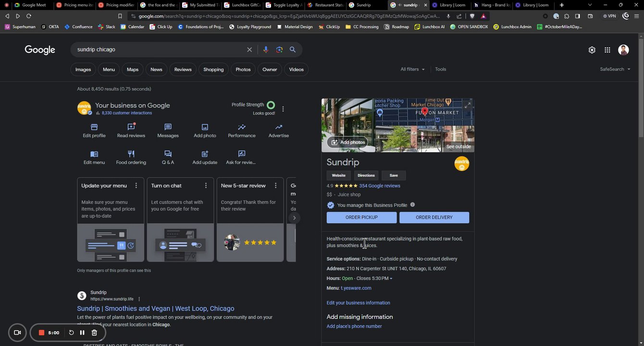
Task: Filter results by Maps
Action: pos(133,69)
